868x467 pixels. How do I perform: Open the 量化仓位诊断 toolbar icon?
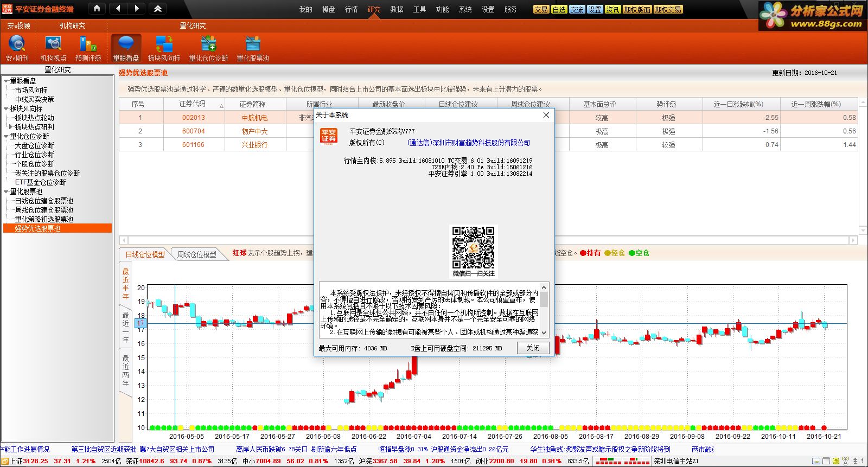208,48
